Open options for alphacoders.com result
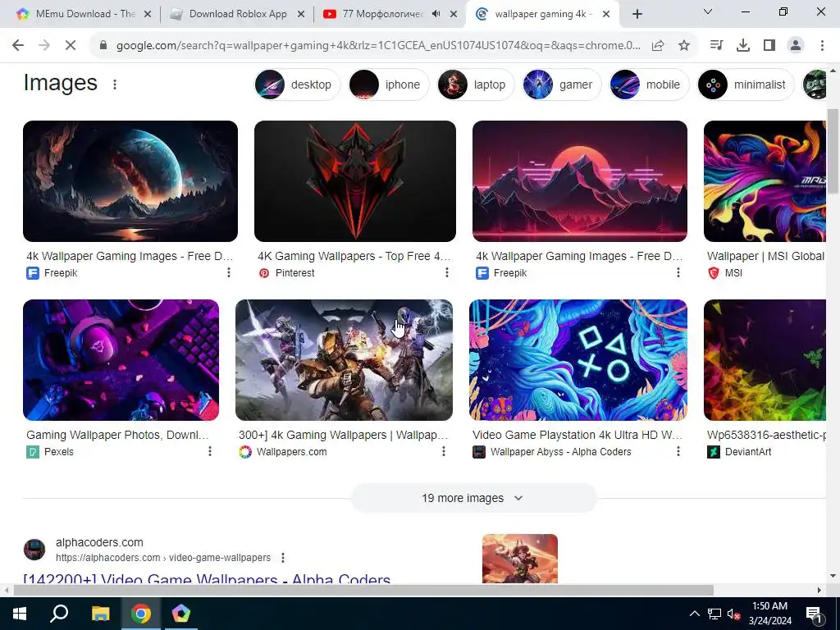This screenshot has width=840, height=630. pyautogui.click(x=283, y=558)
